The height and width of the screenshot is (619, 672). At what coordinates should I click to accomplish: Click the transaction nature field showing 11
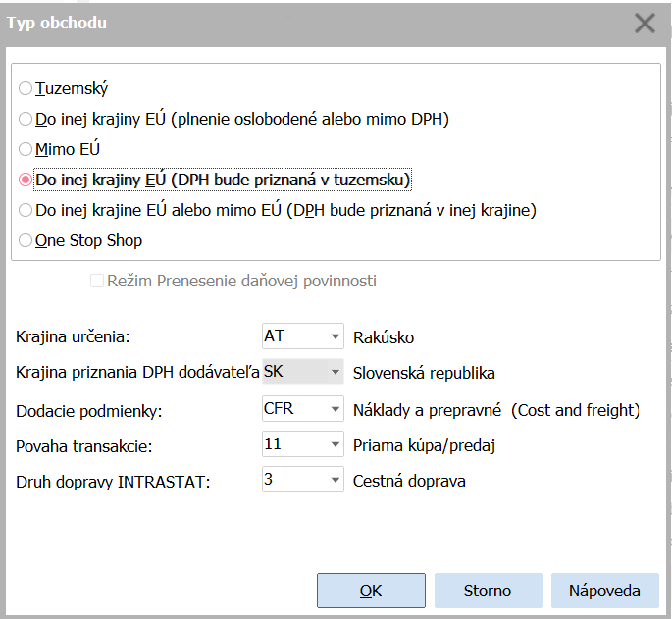pos(292,444)
